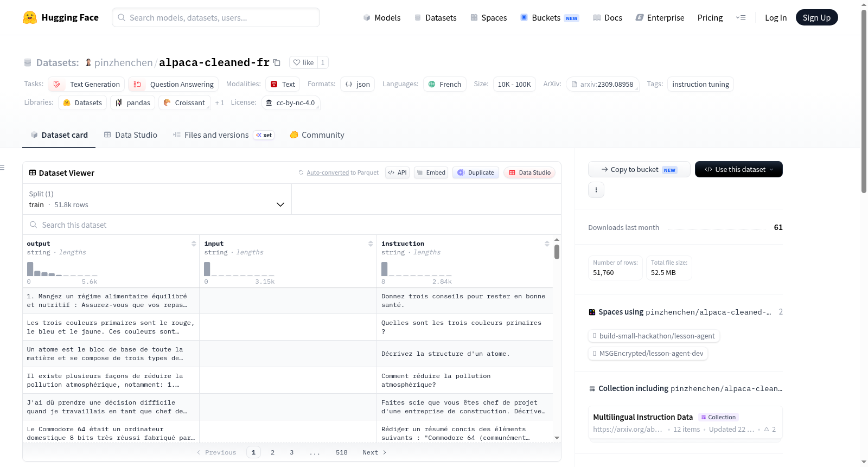Filter by Text modality tag
Screen dimensions: 868x467
pos(283,84)
